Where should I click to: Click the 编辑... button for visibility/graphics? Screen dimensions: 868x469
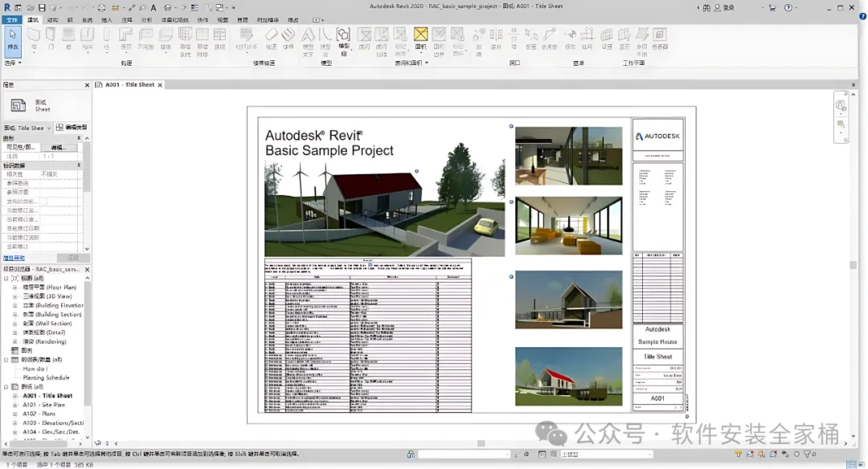(x=59, y=148)
